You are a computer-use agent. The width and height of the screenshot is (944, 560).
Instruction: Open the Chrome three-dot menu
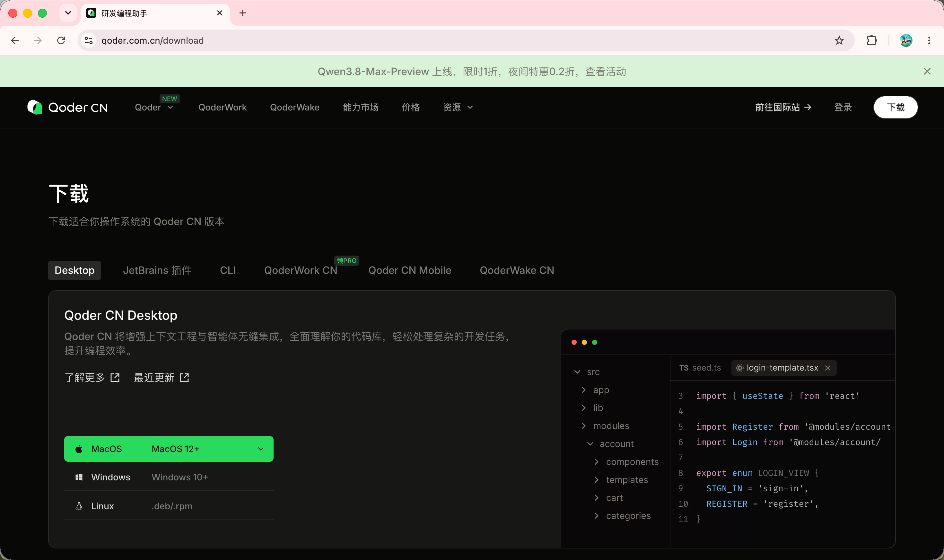pos(929,40)
